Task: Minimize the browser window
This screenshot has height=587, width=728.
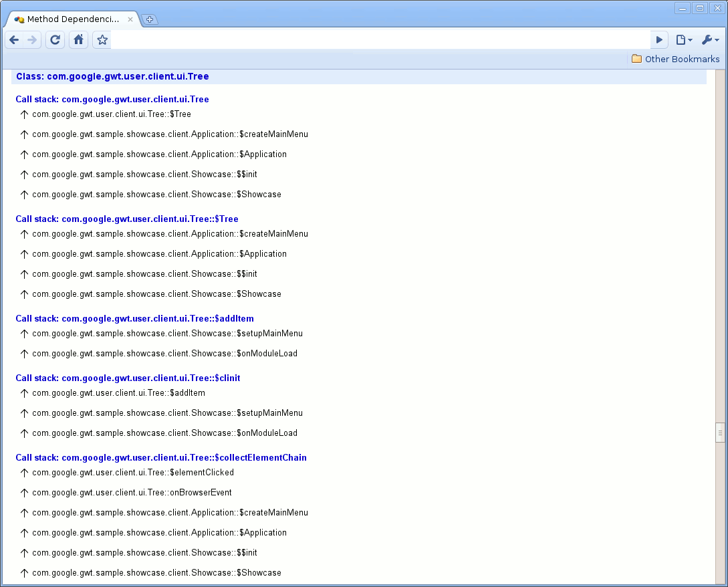Action: coord(682,8)
